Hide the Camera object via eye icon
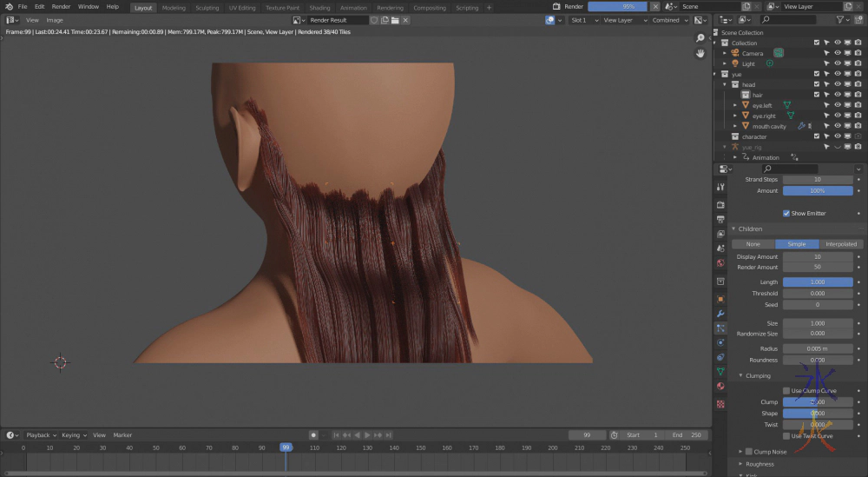 837,53
